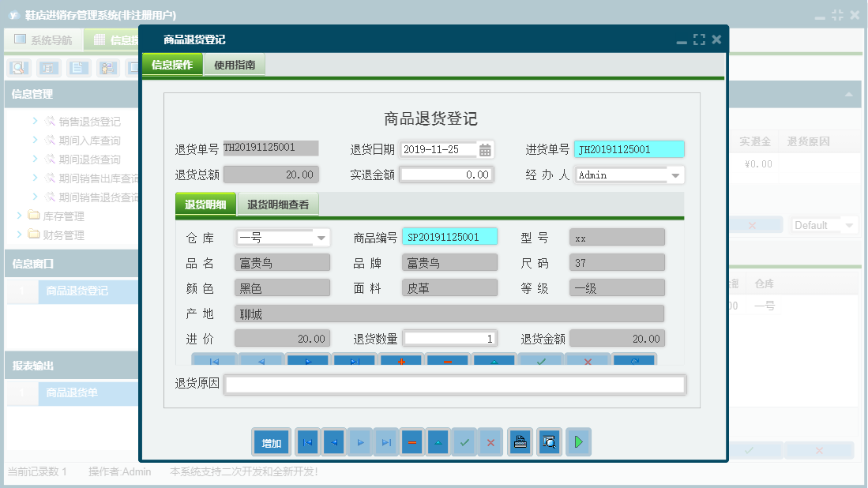Click the printer icon to print the return form
Viewport: 868px width, 488px height.
[520, 442]
